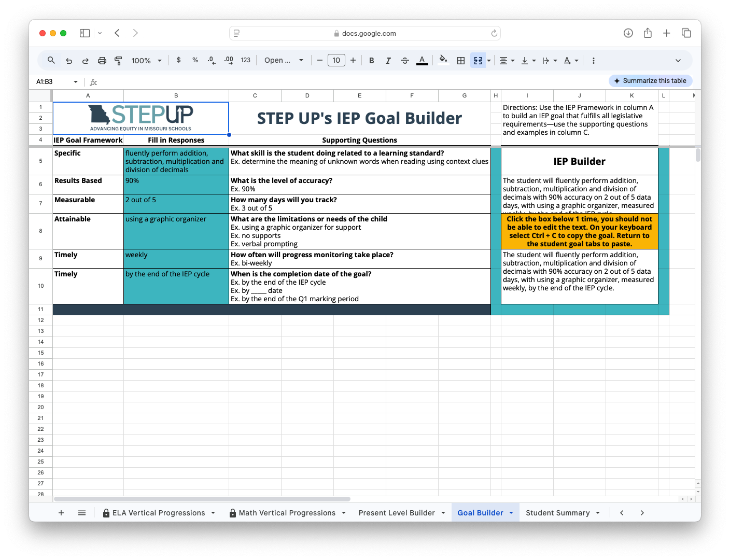This screenshot has width=730, height=560.
Task: Increase decimal places
Action: pos(229,60)
